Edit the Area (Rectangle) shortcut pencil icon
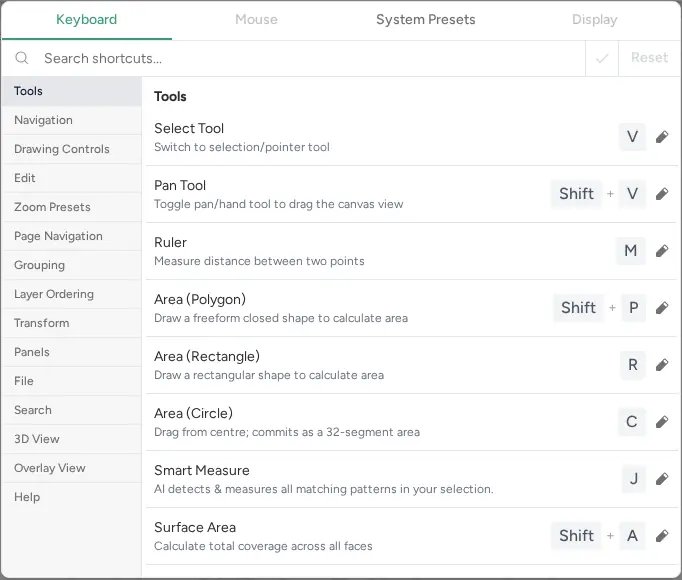This screenshot has height=580, width=682. [x=662, y=365]
